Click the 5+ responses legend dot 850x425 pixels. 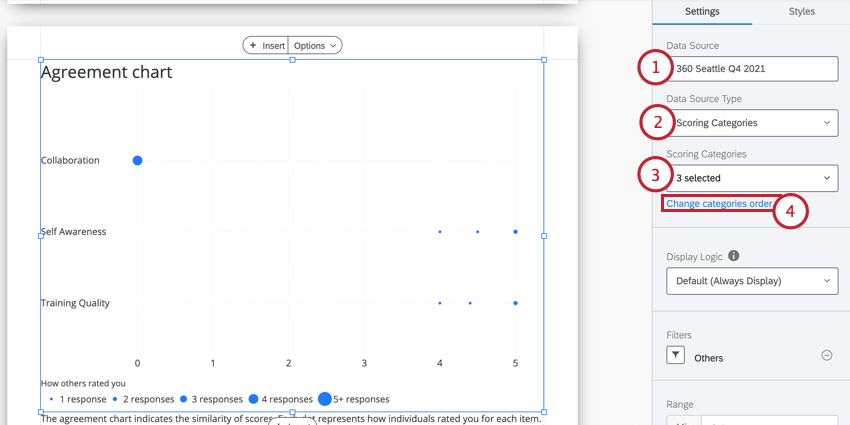coord(324,399)
